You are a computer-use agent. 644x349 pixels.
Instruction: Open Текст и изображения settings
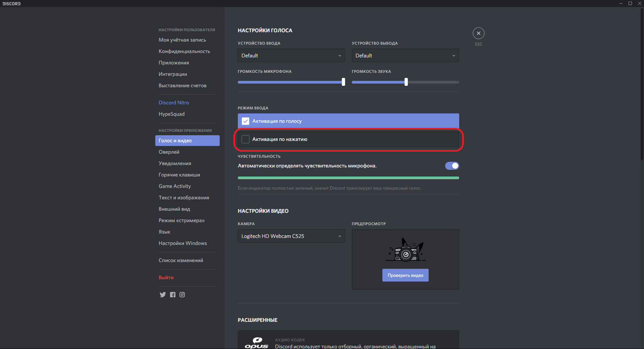coord(187,198)
